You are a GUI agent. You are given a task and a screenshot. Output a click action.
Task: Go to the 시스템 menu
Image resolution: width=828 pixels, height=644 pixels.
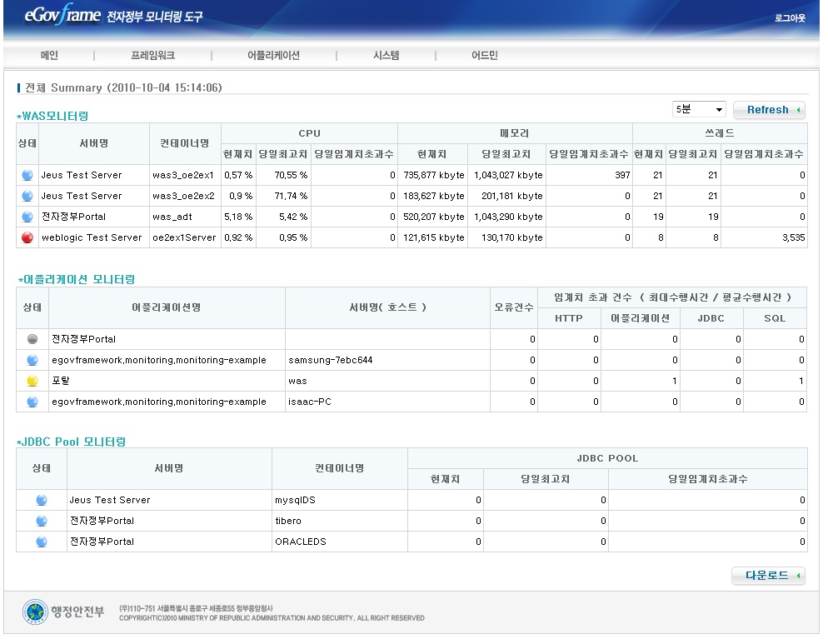tap(386, 56)
